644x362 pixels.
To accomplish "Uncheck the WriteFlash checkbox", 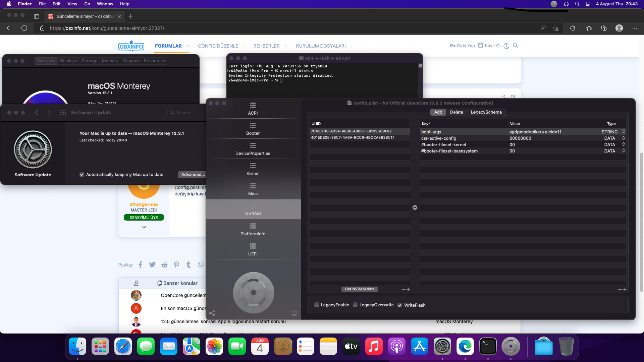I will (400, 305).
